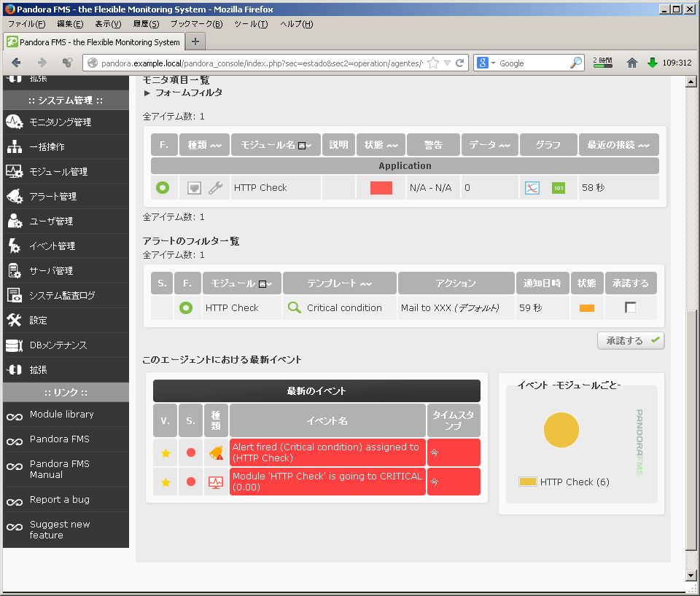
Task: Open サーバ管理 server icon
Action: coord(15,270)
